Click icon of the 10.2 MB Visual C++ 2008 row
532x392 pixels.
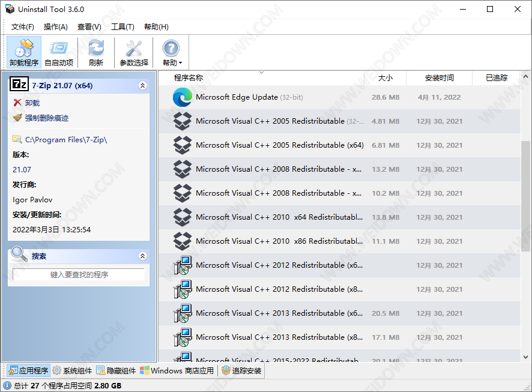tap(182, 193)
